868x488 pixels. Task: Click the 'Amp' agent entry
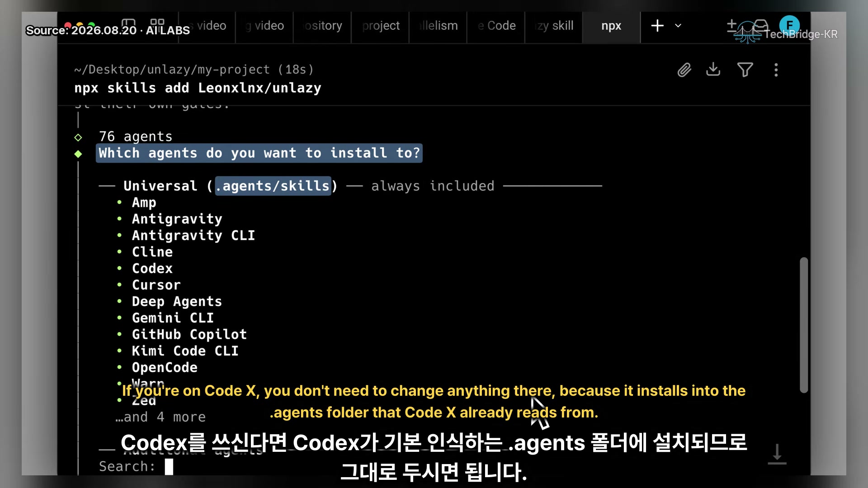pyautogui.click(x=144, y=202)
